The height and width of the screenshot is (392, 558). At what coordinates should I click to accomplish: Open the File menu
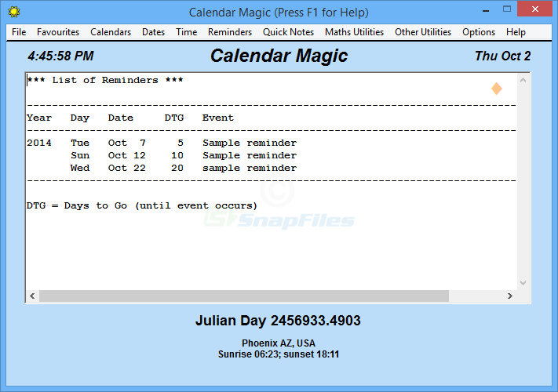(19, 32)
